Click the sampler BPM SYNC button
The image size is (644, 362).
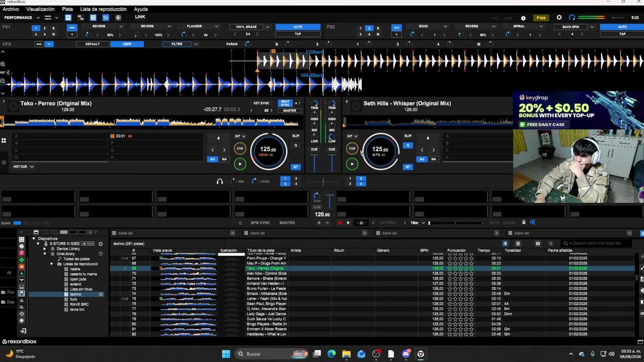pyautogui.click(x=260, y=223)
